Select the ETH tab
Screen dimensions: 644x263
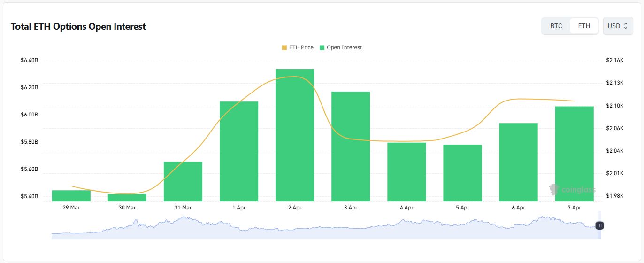(584, 26)
